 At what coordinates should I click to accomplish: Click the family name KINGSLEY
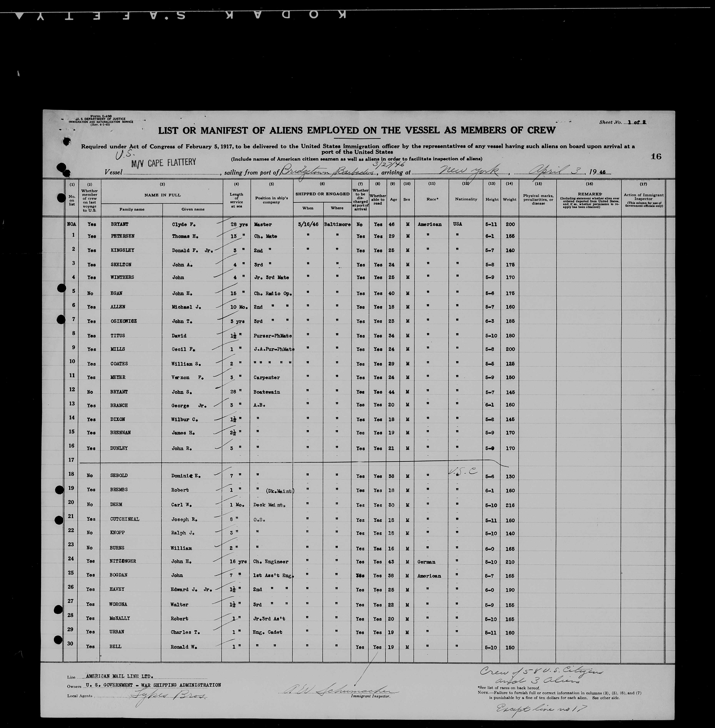(x=122, y=250)
